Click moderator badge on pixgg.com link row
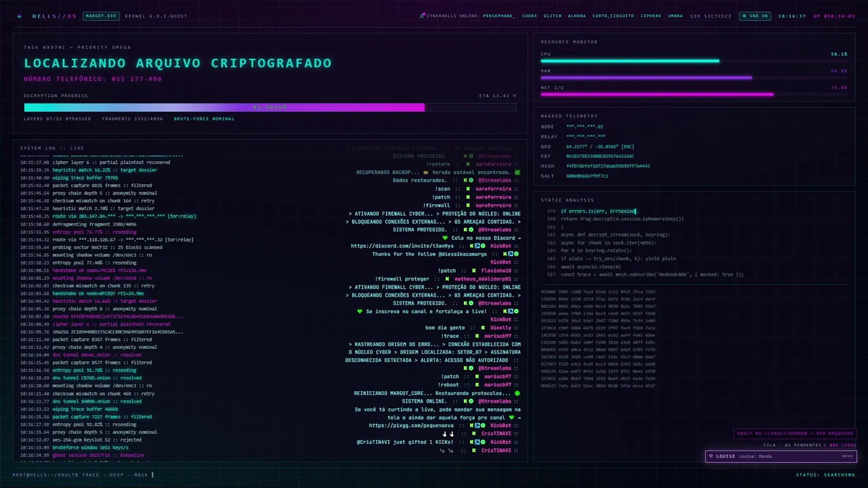Image resolution: width=868 pixels, height=488 pixels. coord(477,426)
